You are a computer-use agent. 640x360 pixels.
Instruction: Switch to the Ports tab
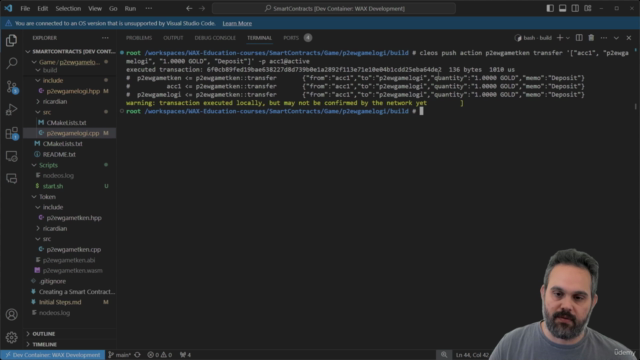[x=291, y=38]
